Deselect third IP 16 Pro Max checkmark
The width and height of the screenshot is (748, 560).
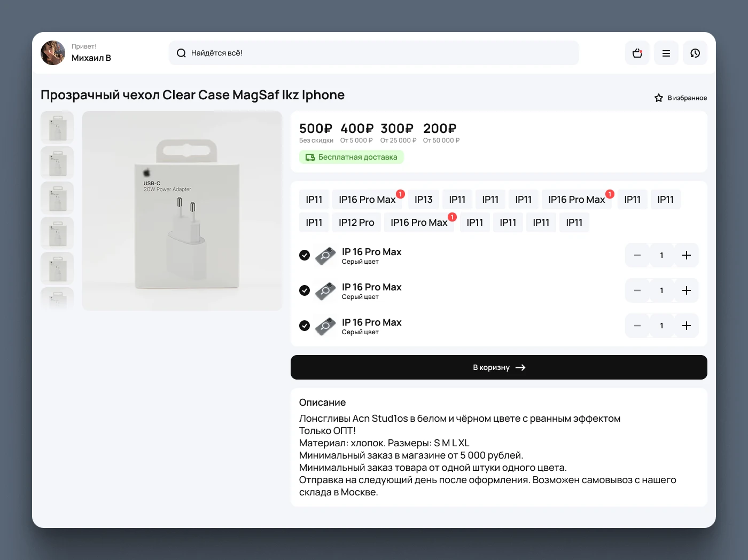click(305, 326)
